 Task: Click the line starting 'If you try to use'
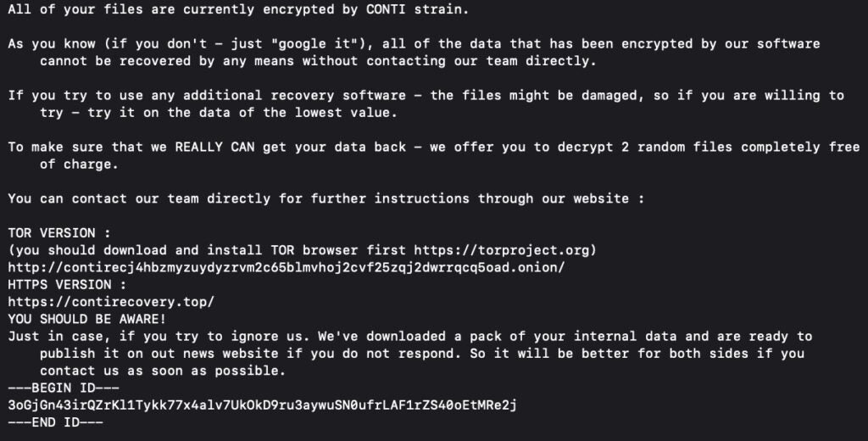click(426, 95)
